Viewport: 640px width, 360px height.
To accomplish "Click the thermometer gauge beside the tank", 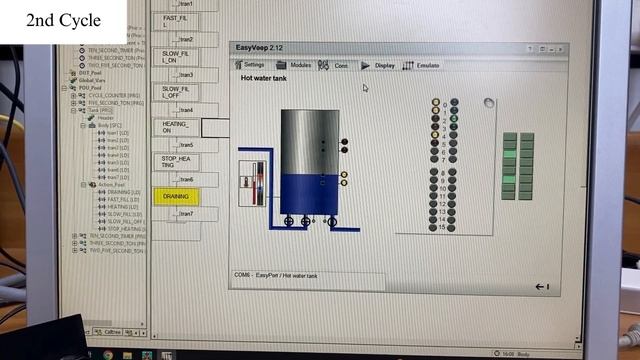I will coord(252,183).
